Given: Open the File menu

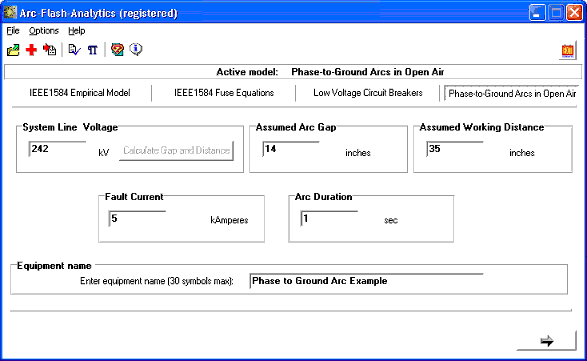Looking at the screenshot, I should (x=13, y=31).
